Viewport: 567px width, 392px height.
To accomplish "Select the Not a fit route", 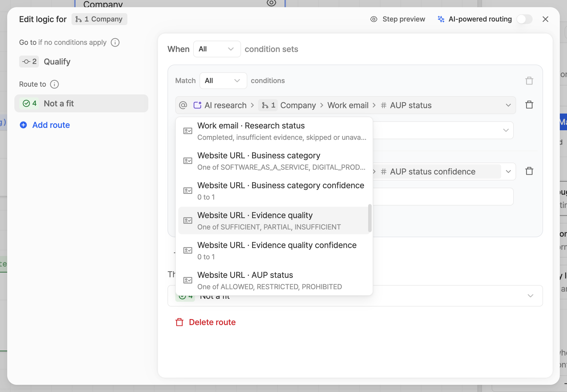I will click(x=81, y=103).
